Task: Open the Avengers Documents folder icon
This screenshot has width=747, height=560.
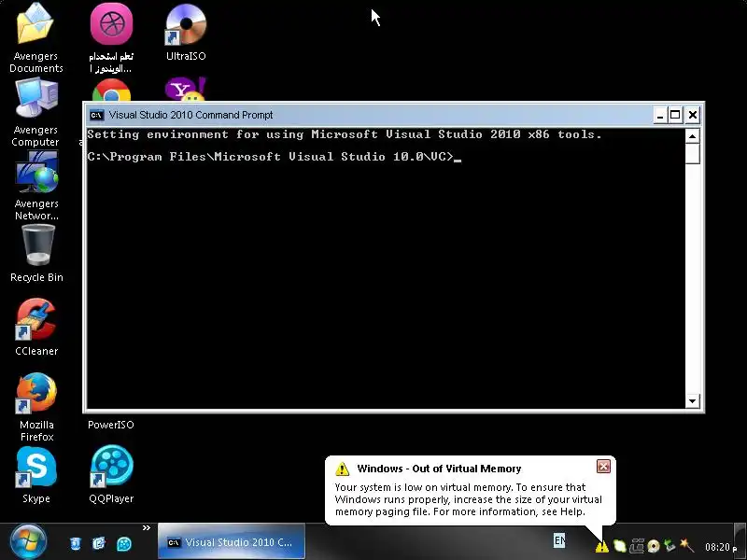Action: (35, 24)
